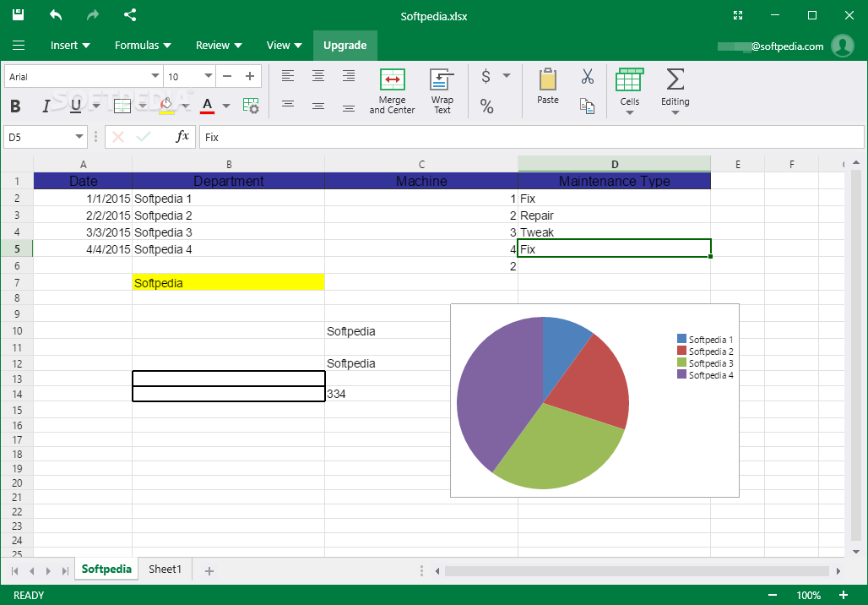Click the Redo arrow icon
Screen dimensions: 868x605
coord(92,15)
